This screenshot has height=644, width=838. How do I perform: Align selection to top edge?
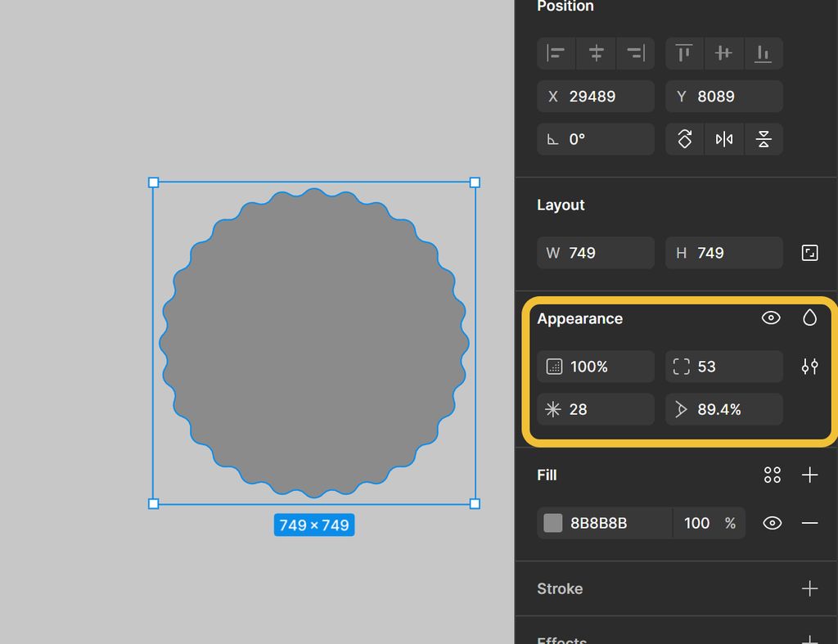[684, 53]
